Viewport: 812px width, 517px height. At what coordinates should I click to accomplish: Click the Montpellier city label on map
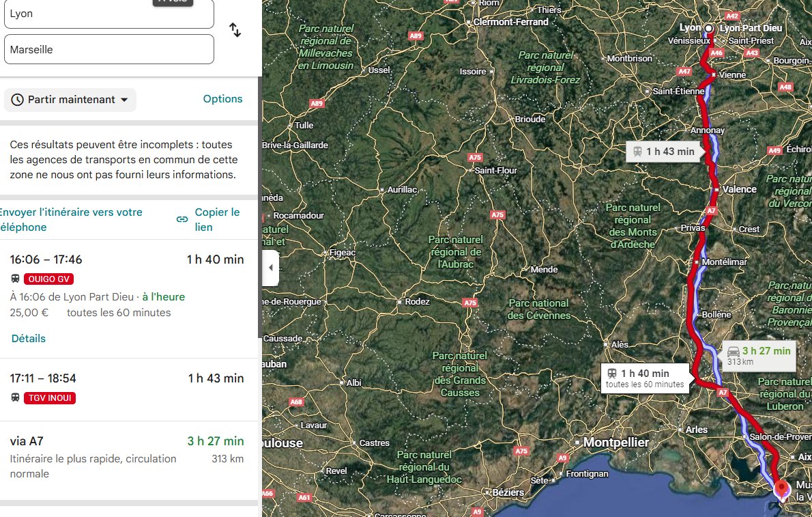coord(615,443)
